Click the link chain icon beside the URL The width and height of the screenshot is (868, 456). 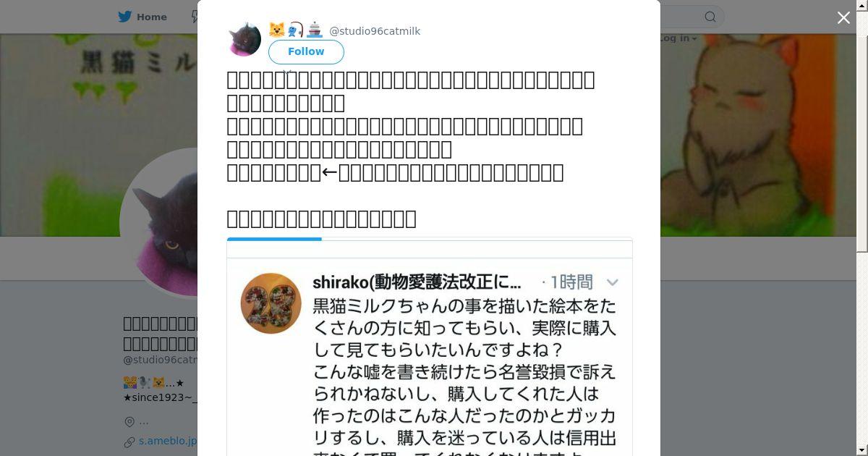[x=129, y=441]
